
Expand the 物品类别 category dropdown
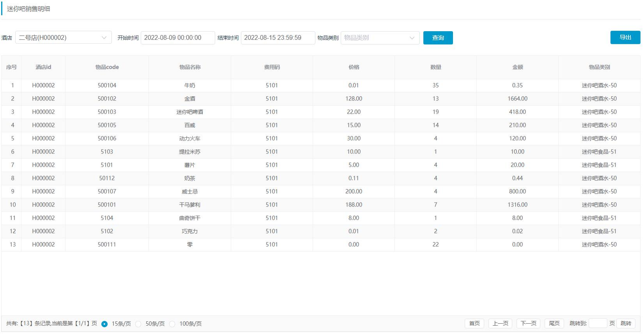click(x=380, y=38)
